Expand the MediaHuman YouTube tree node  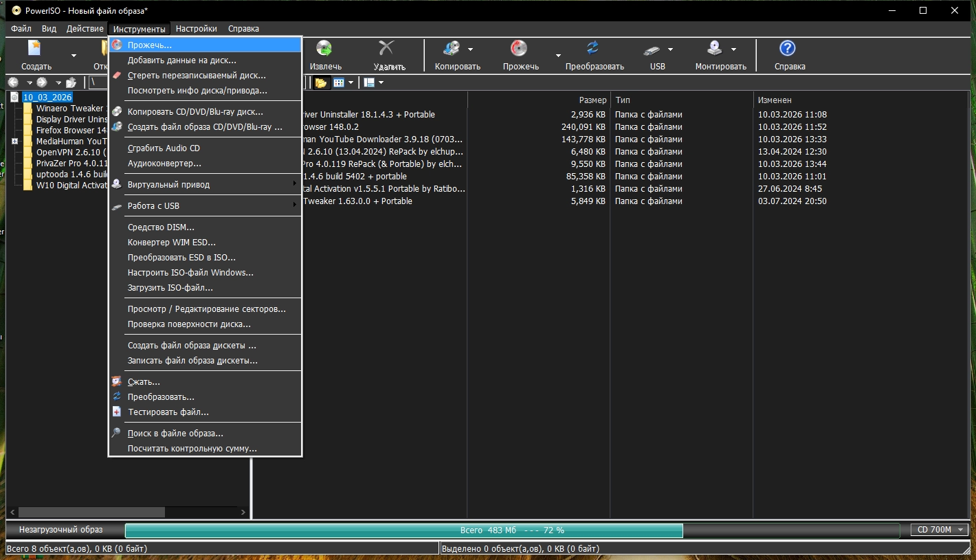tap(14, 142)
